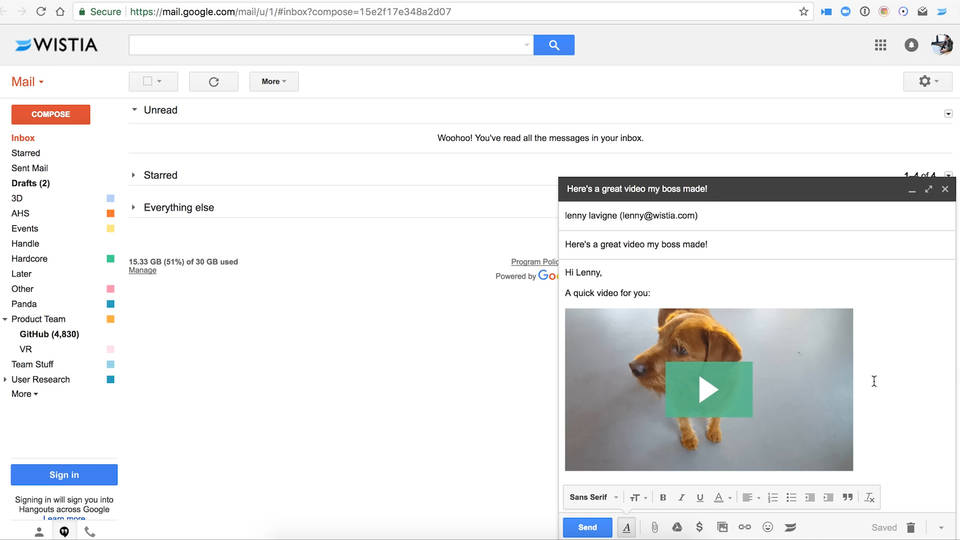
Task: Open the Starred folder in sidebar
Action: [26, 153]
